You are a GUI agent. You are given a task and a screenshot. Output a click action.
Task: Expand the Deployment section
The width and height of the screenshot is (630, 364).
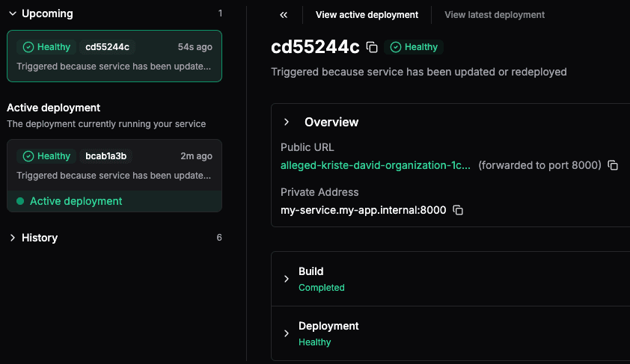[x=287, y=333]
